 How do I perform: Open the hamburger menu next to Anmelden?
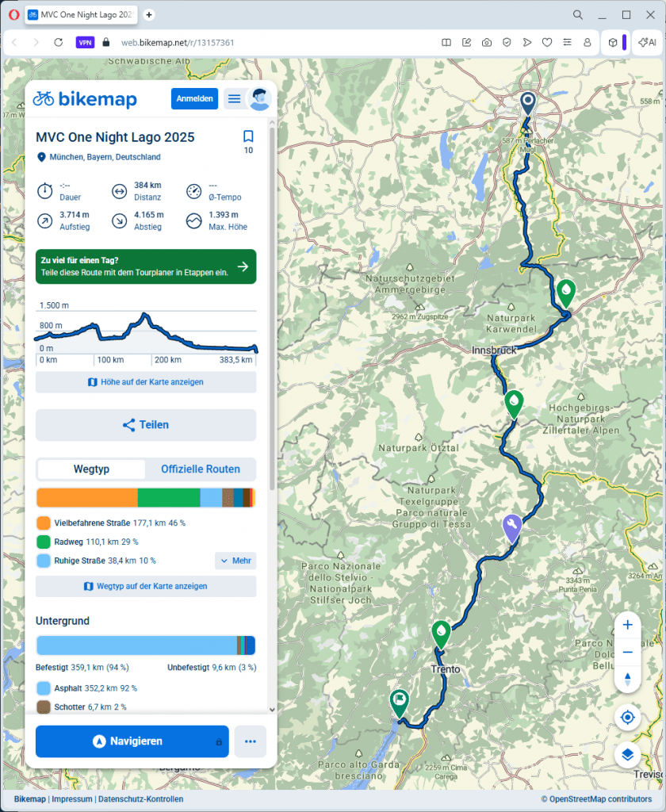[x=234, y=98]
